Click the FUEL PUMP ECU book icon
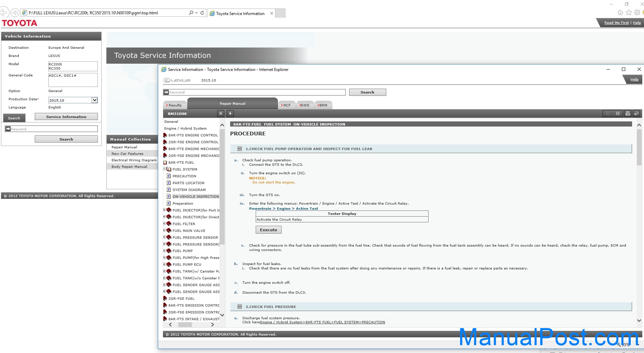The image size is (644, 353). click(x=169, y=264)
